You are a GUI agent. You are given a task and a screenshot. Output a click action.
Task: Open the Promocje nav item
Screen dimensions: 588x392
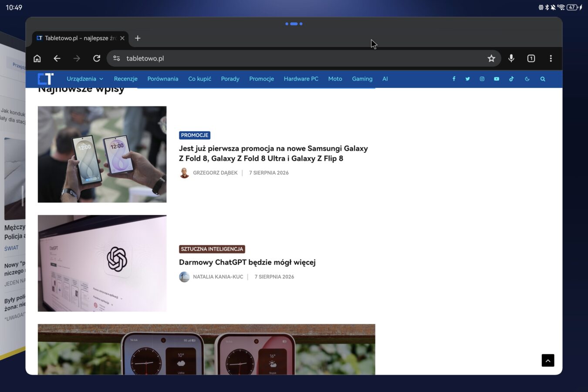click(261, 79)
